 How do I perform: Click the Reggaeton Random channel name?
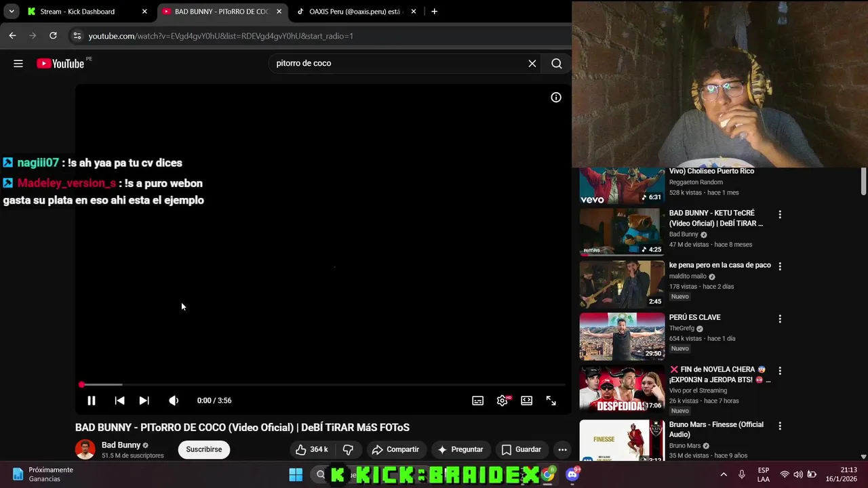(696, 182)
